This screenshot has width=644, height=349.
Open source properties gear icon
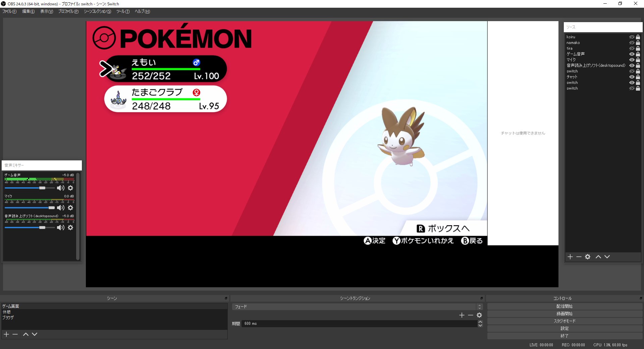pos(588,257)
